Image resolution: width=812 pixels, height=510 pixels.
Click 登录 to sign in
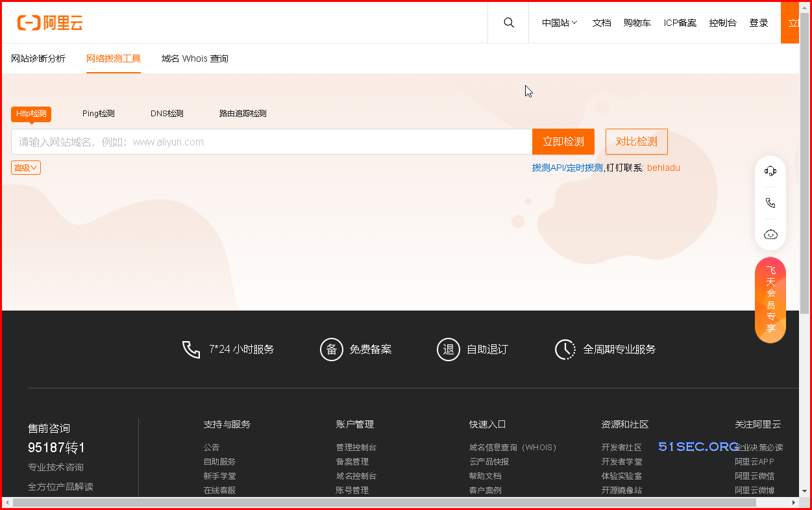(x=759, y=23)
